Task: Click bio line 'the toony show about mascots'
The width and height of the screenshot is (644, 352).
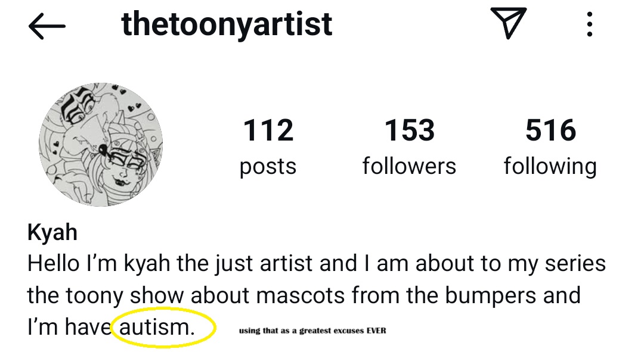Action: click(304, 295)
